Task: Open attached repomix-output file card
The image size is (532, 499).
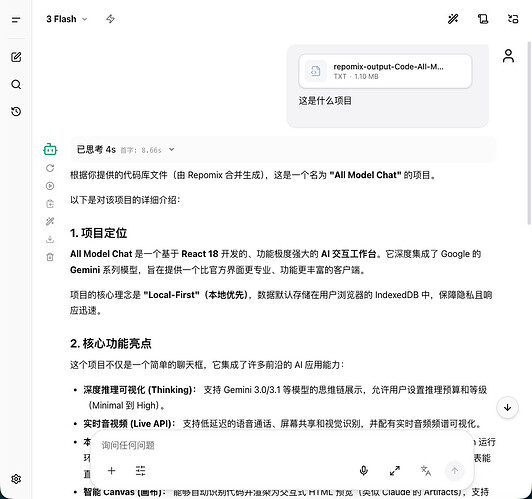Action: click(385, 71)
